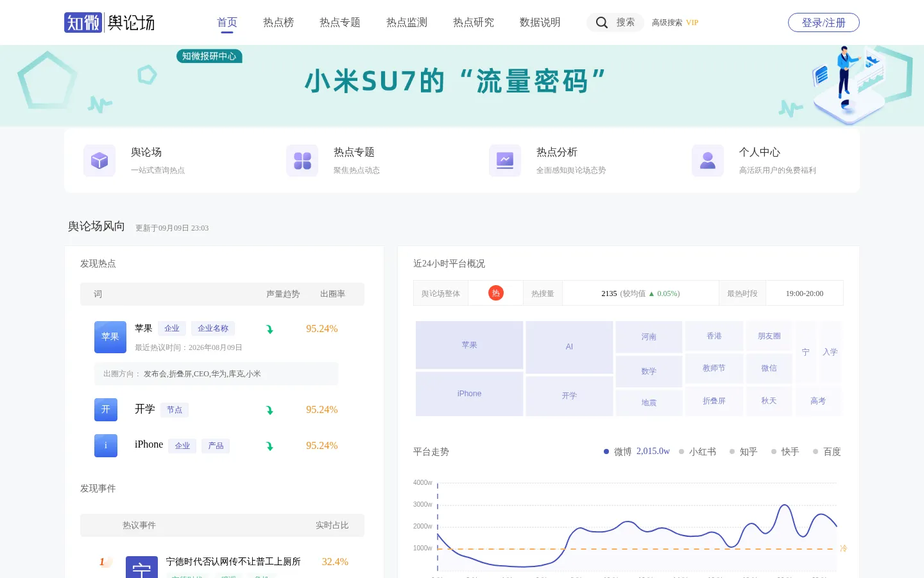The width and height of the screenshot is (924, 578).
Task: Click 企业名称 tag next to 苹果
Action: [213, 328]
